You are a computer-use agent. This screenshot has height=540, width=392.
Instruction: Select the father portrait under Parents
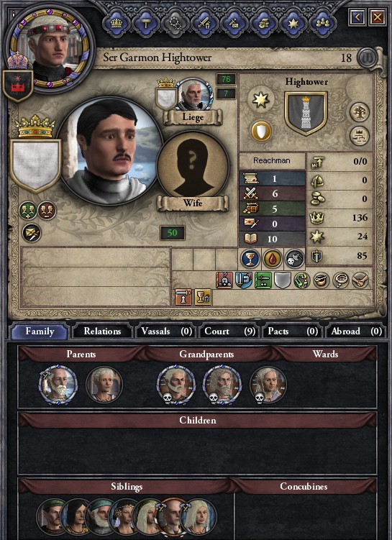pyautogui.click(x=58, y=385)
